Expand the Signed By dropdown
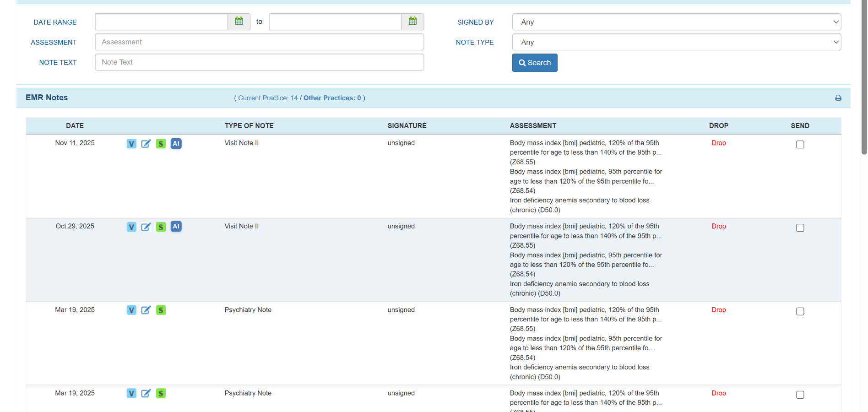The height and width of the screenshot is (412, 868). coord(676,22)
